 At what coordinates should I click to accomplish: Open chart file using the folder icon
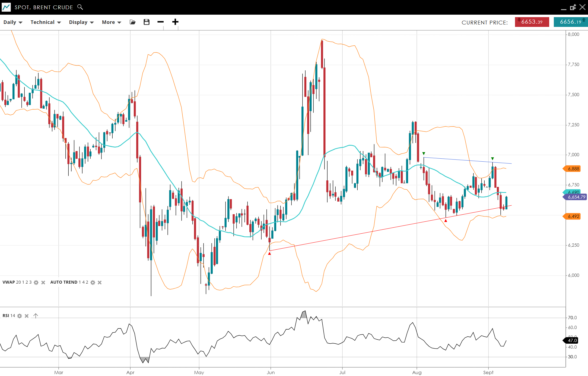pos(132,22)
